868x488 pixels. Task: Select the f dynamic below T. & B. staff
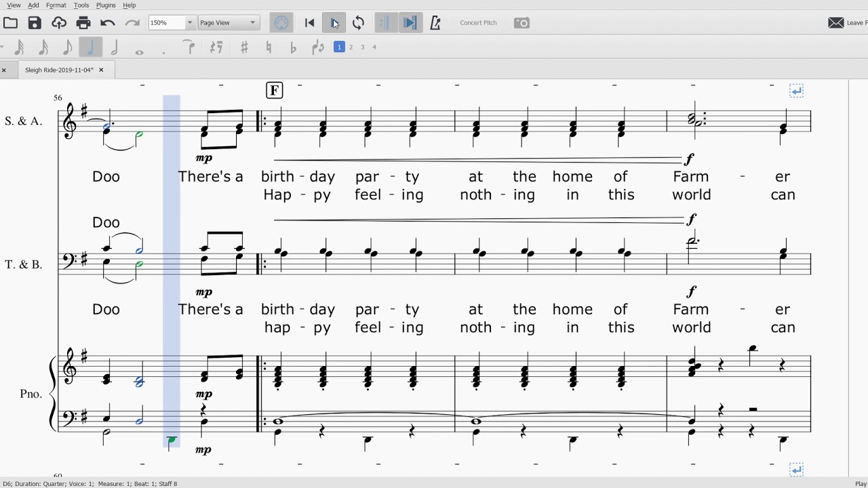click(x=691, y=291)
